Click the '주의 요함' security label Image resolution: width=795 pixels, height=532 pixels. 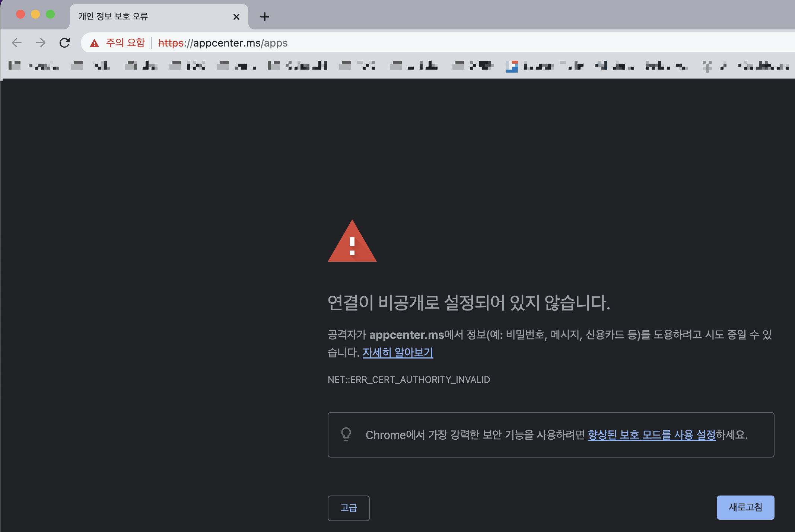pyautogui.click(x=125, y=43)
